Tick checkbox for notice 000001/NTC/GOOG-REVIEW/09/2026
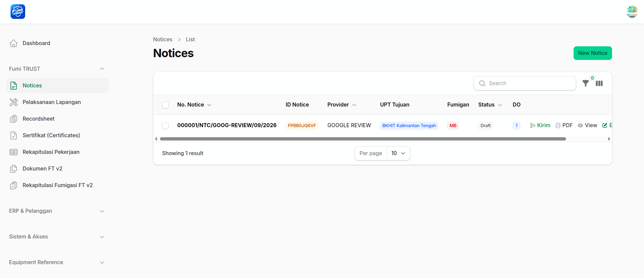The image size is (644, 278). click(x=165, y=126)
